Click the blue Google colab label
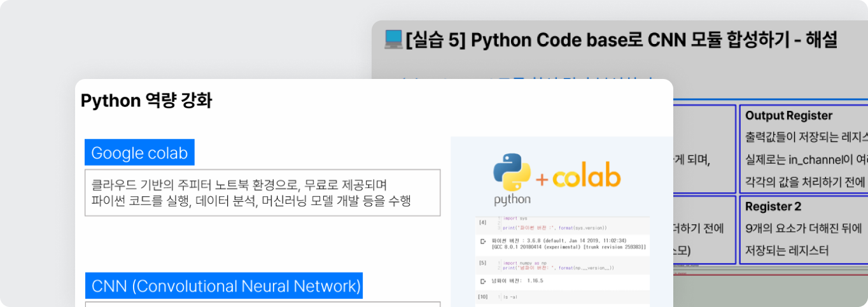This screenshot has height=307, width=868. (139, 153)
